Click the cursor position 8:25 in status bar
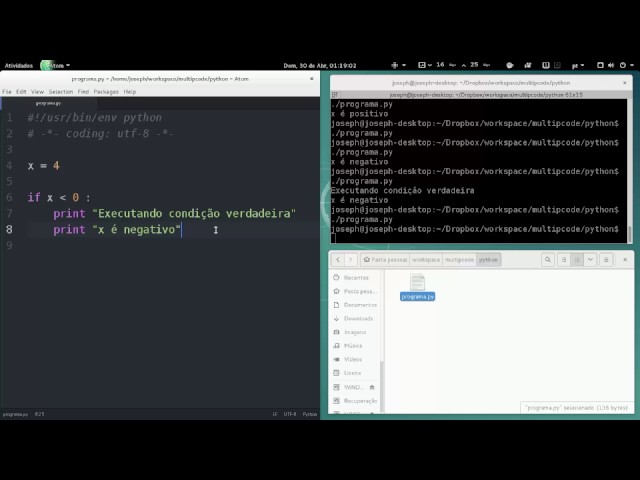Image resolution: width=640 pixels, height=480 pixels. 39,414
